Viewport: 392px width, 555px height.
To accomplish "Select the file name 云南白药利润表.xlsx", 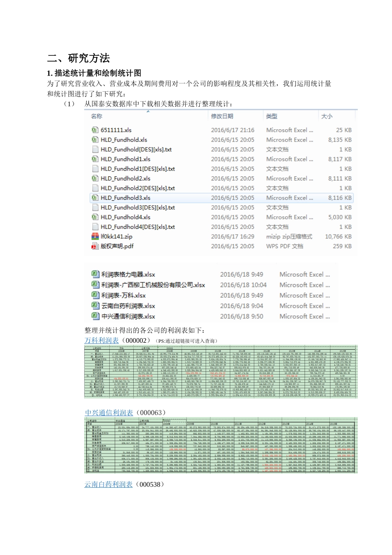I will click(128, 306).
